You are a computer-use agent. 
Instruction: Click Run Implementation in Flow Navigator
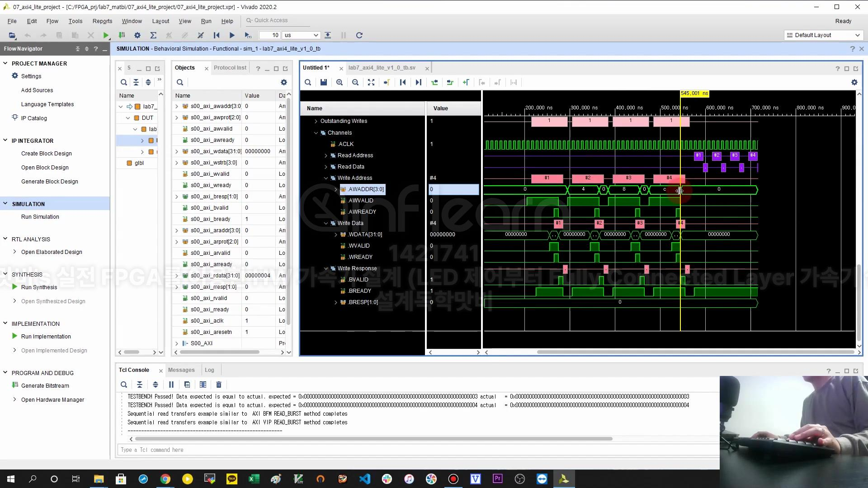tap(46, 337)
